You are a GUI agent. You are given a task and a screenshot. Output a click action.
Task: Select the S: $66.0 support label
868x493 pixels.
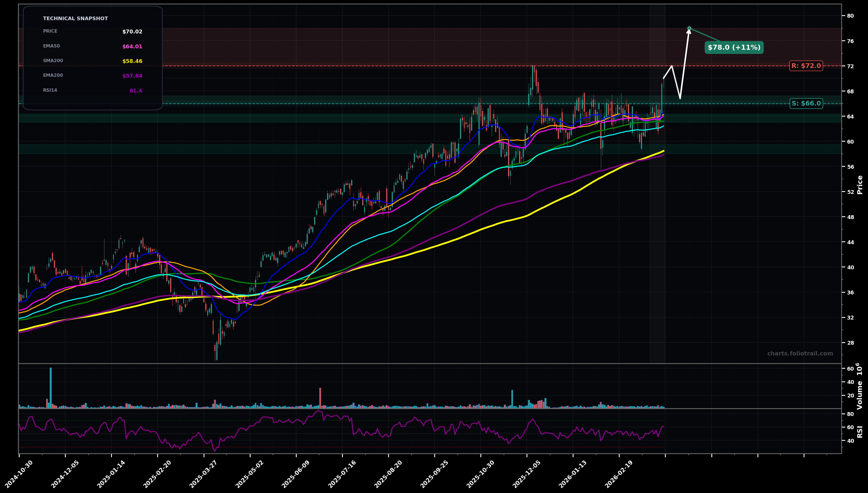click(806, 104)
